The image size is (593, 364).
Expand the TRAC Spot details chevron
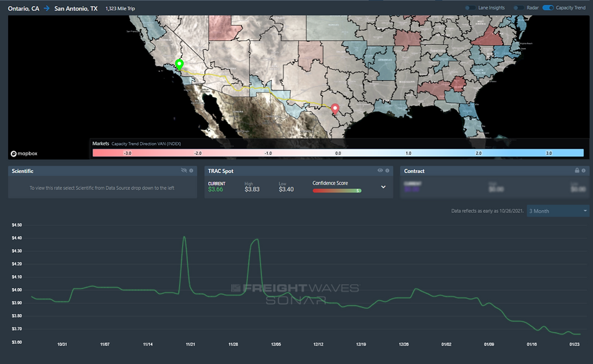(x=383, y=187)
